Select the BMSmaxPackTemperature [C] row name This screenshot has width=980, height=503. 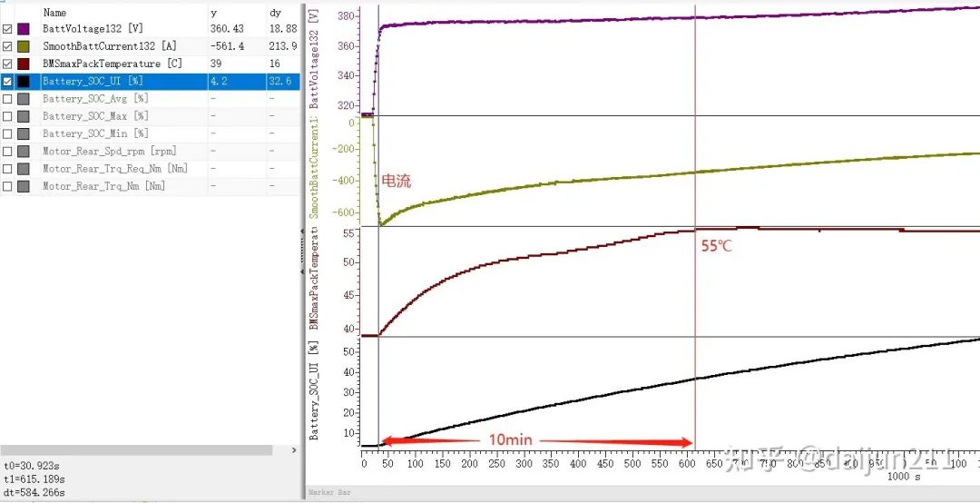tap(113, 64)
